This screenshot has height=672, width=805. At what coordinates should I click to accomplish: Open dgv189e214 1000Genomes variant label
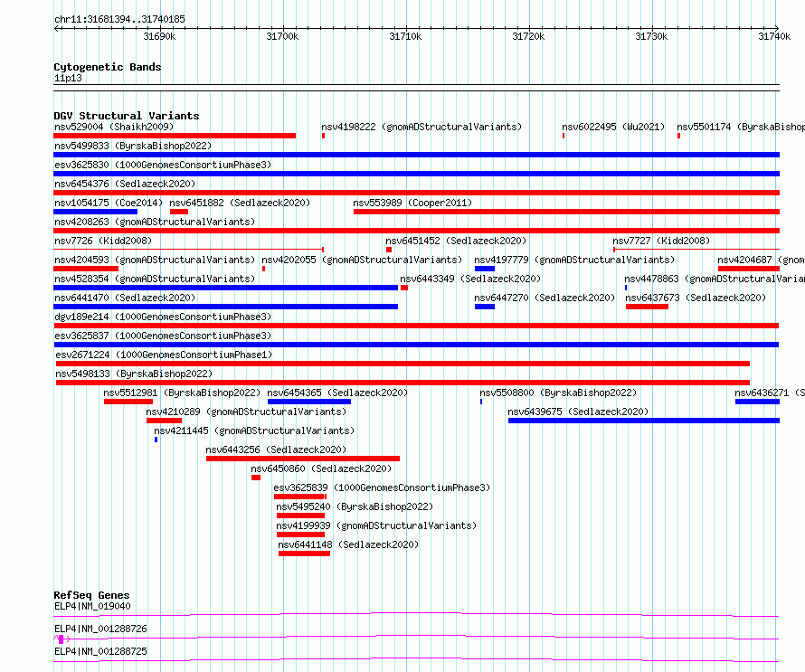click(163, 317)
